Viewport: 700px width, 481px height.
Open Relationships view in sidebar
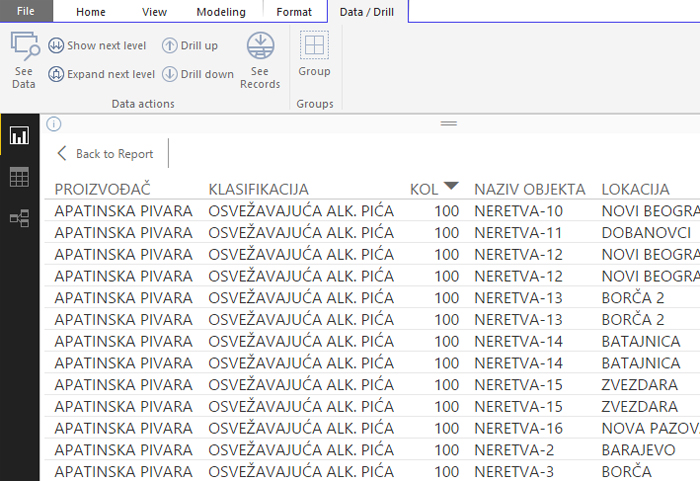(19, 218)
